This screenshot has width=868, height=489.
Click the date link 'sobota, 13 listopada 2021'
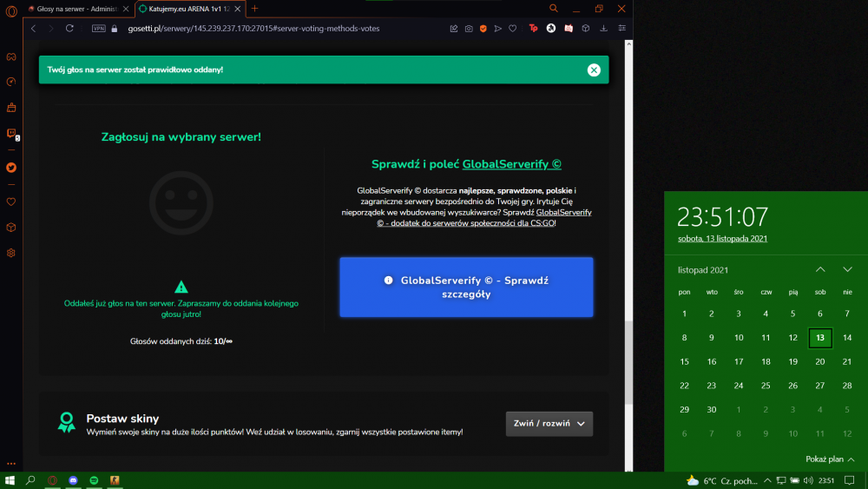click(x=722, y=239)
